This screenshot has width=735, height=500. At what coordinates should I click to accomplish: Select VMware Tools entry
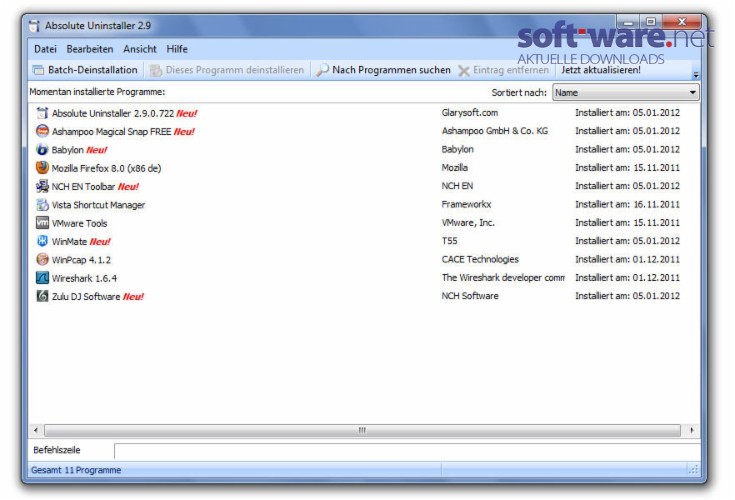coord(79,224)
